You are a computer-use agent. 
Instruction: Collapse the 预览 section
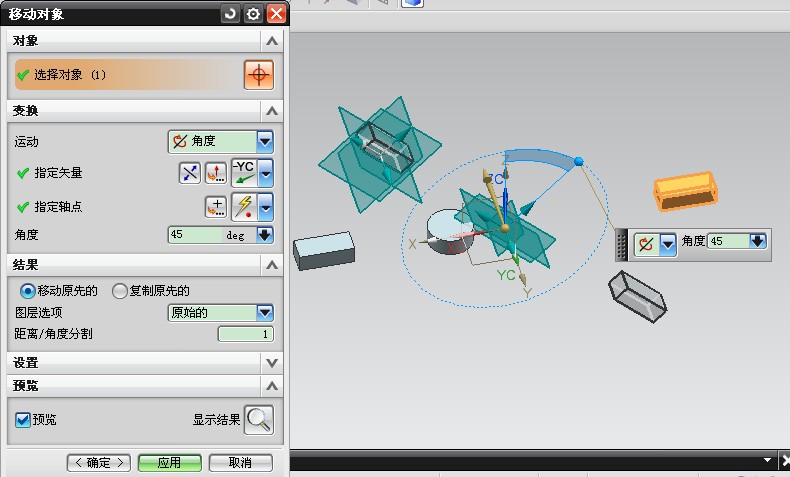tap(272, 386)
